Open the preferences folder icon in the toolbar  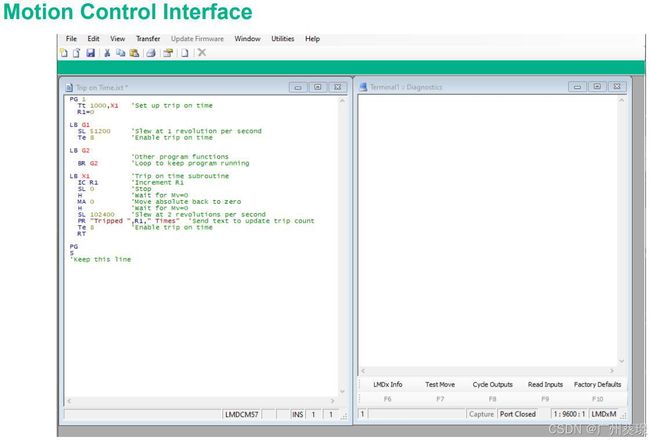168,53
